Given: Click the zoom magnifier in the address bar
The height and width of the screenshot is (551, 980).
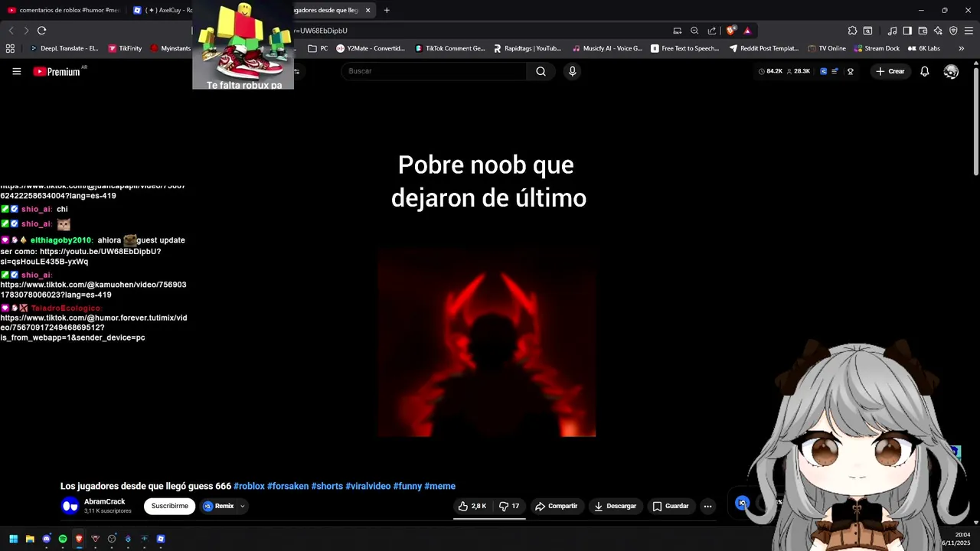Looking at the screenshot, I should pyautogui.click(x=694, y=31).
